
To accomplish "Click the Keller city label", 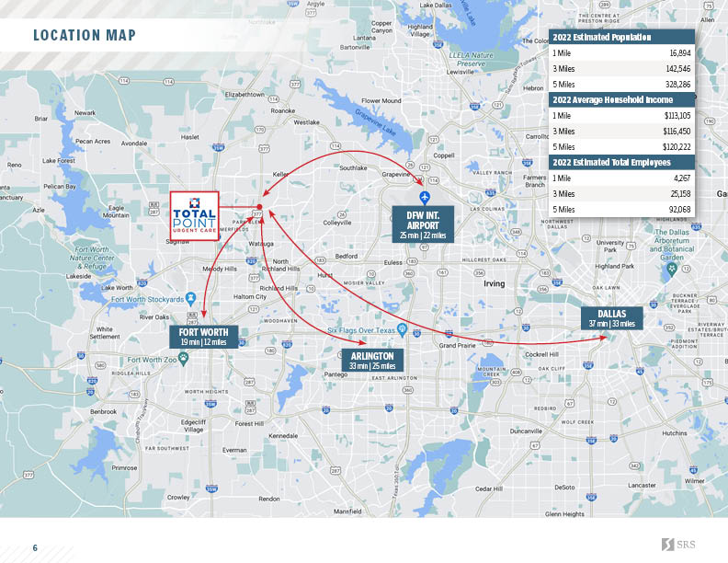I will click(280, 174).
